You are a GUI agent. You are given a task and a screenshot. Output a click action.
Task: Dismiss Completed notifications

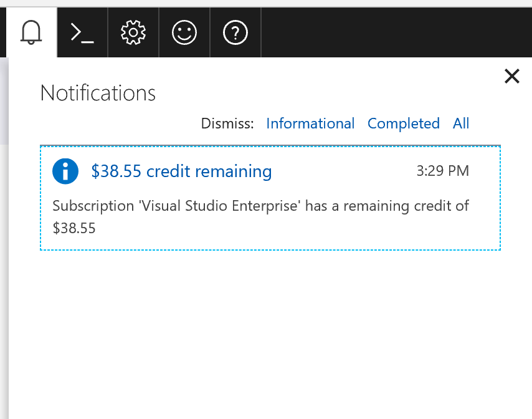click(403, 123)
